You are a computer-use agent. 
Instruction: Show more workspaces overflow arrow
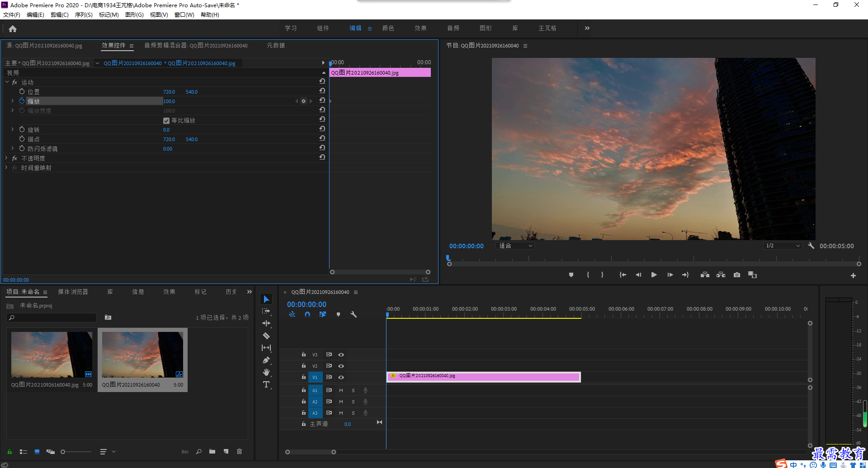(x=587, y=28)
